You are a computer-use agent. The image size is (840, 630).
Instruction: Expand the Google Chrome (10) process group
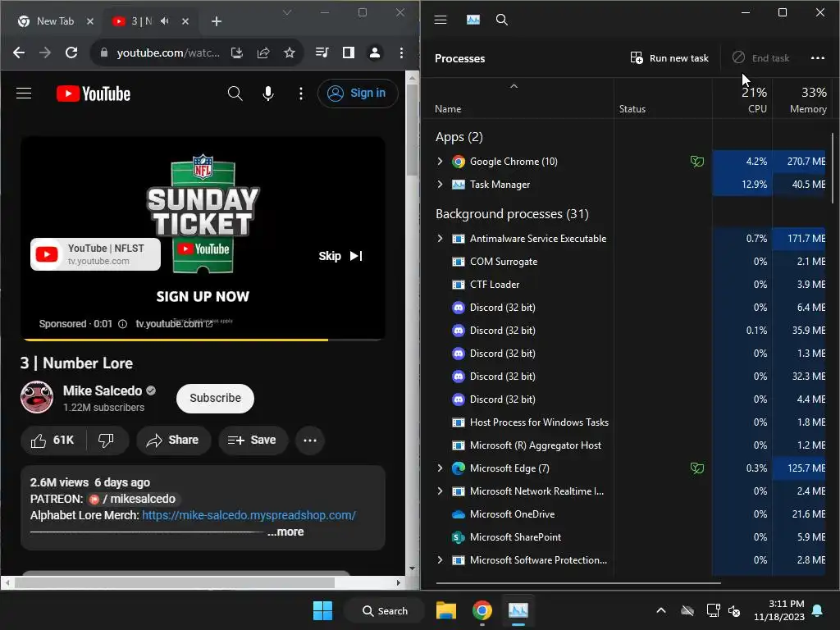tap(440, 162)
